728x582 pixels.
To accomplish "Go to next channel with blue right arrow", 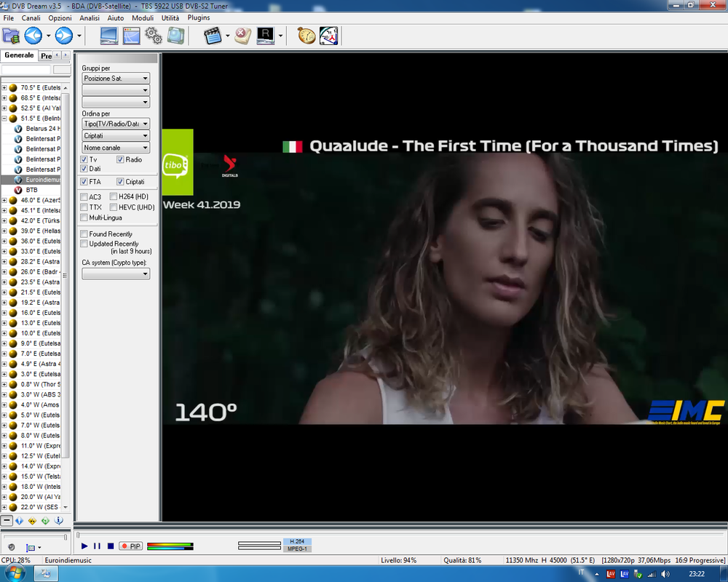I will click(64, 36).
